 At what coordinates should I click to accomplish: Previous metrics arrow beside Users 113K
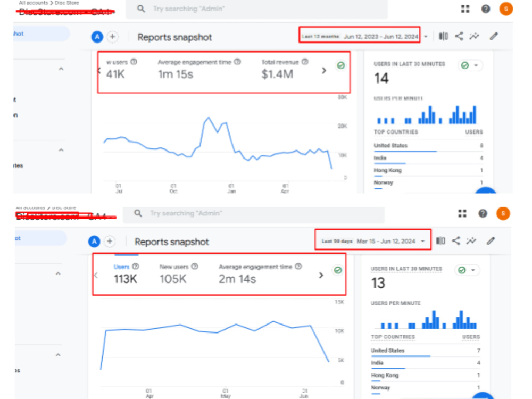tap(96, 275)
